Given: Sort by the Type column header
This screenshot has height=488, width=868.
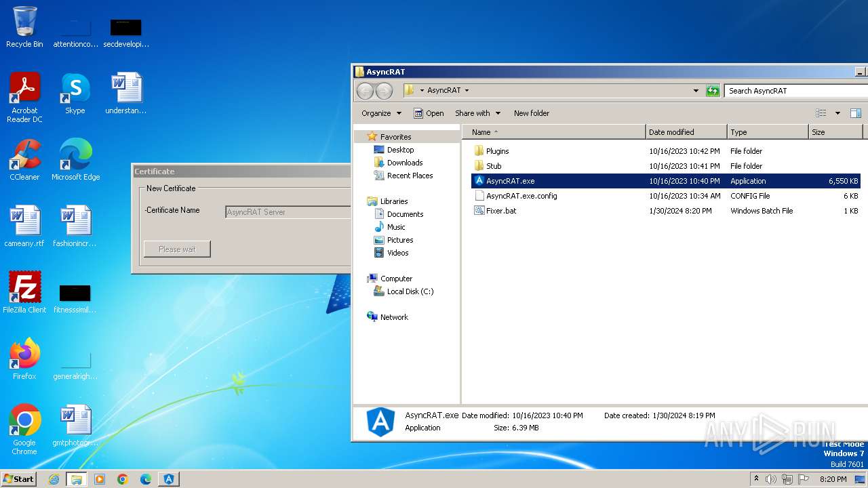Looking at the screenshot, I should (x=768, y=132).
